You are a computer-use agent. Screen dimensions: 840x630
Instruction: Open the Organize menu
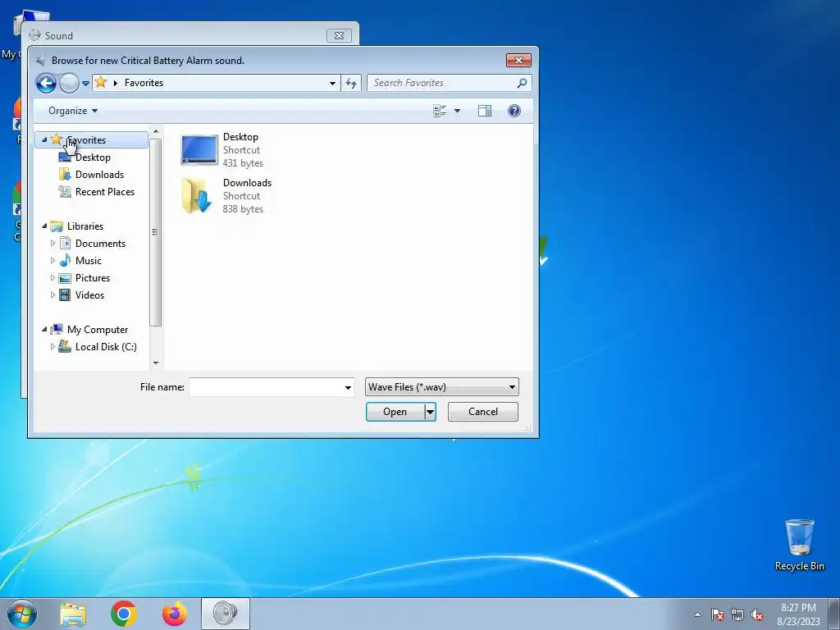click(73, 111)
